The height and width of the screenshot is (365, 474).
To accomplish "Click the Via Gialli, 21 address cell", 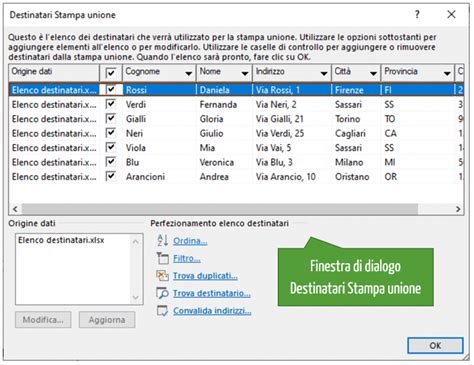I will [x=292, y=119].
